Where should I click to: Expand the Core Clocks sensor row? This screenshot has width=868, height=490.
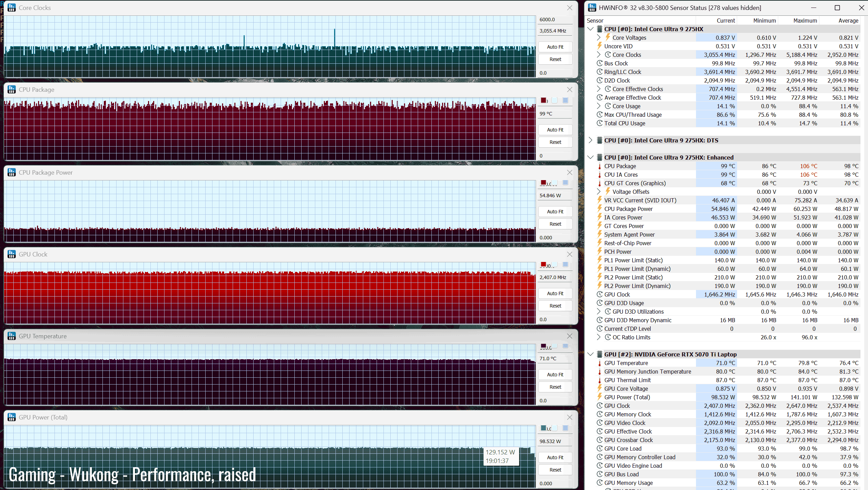(599, 55)
